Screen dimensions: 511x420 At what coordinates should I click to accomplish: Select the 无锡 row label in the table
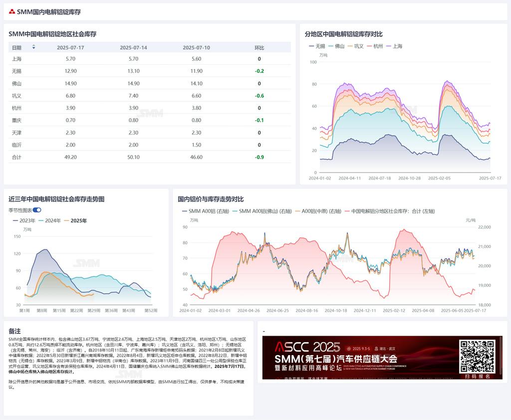coord(16,71)
